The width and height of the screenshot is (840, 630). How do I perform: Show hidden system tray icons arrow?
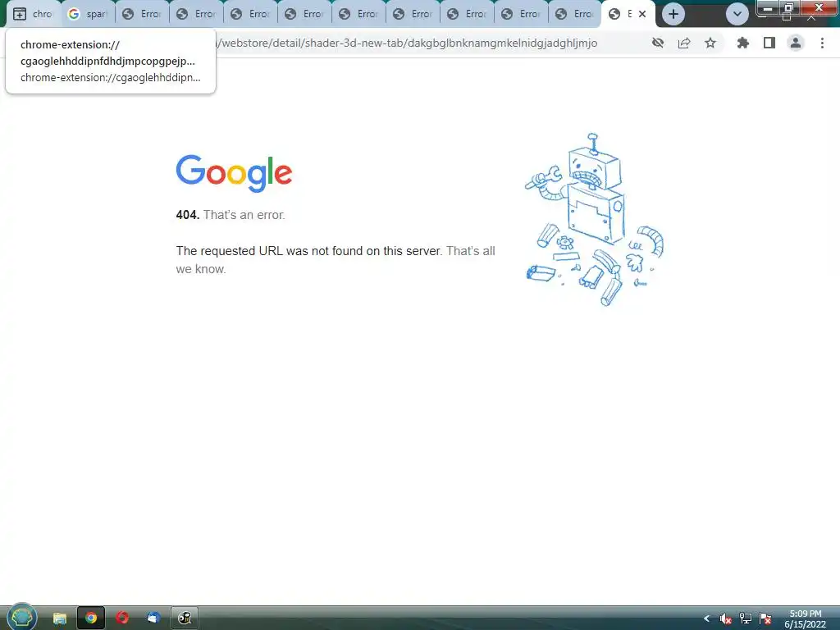[706, 619]
